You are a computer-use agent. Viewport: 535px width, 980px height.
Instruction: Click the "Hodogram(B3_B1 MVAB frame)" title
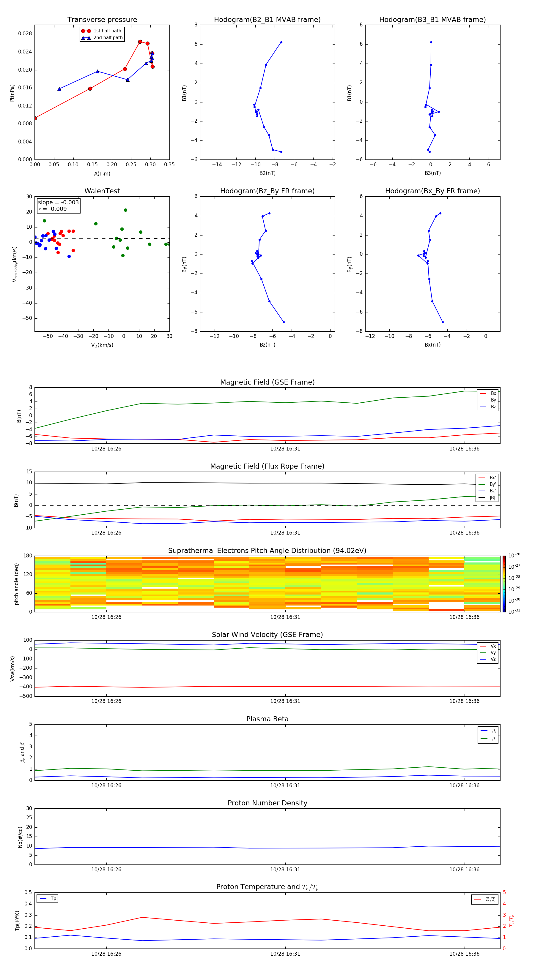coord(432,20)
